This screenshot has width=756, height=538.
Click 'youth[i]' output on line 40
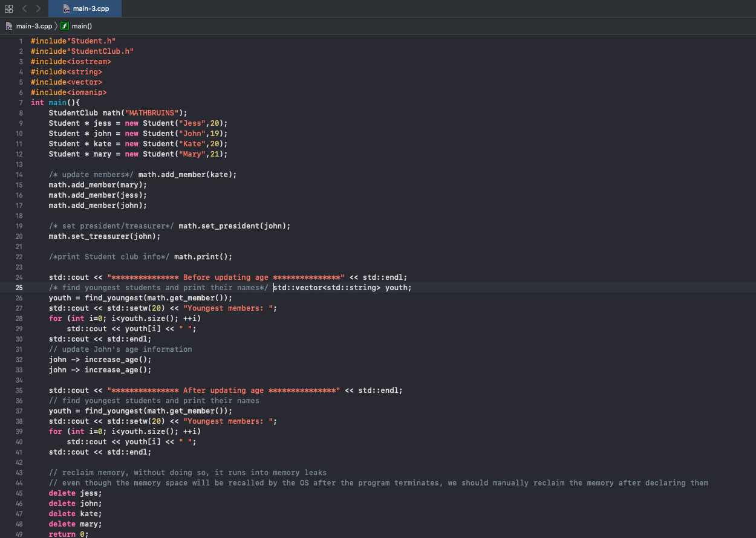[x=143, y=442]
